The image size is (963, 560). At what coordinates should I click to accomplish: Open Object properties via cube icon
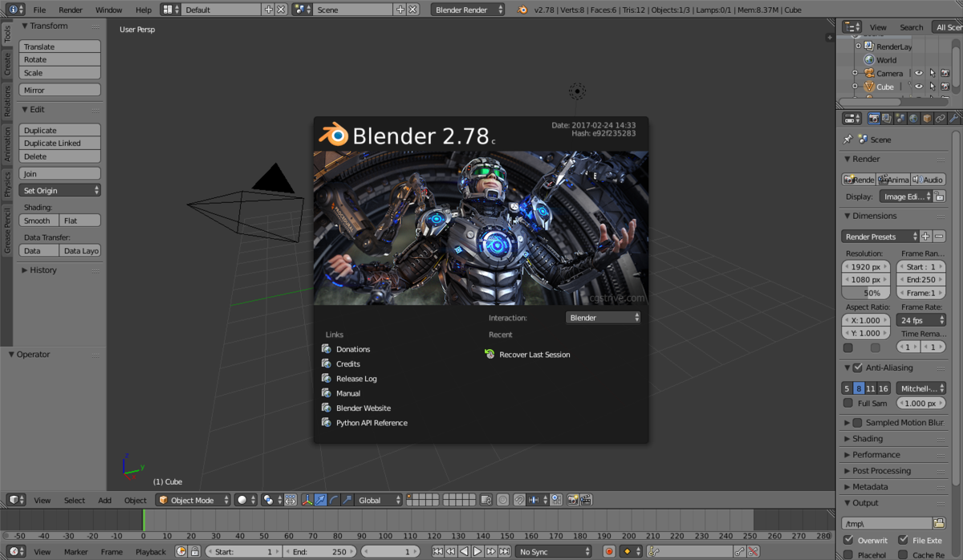926,118
